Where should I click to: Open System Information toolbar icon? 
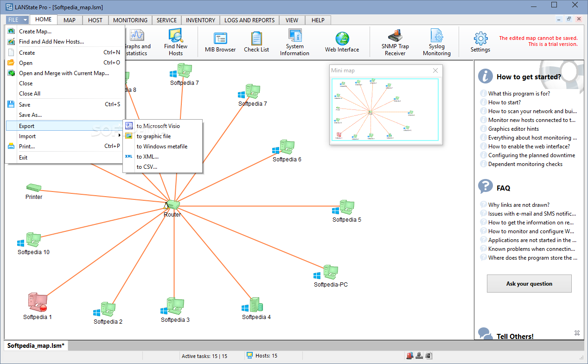(295, 35)
